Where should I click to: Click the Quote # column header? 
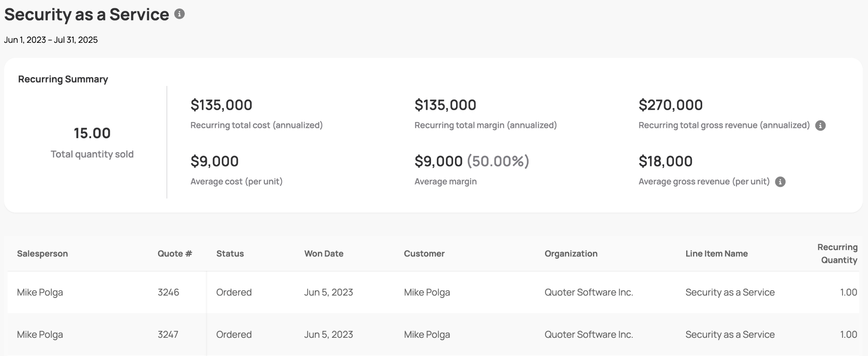coord(175,253)
